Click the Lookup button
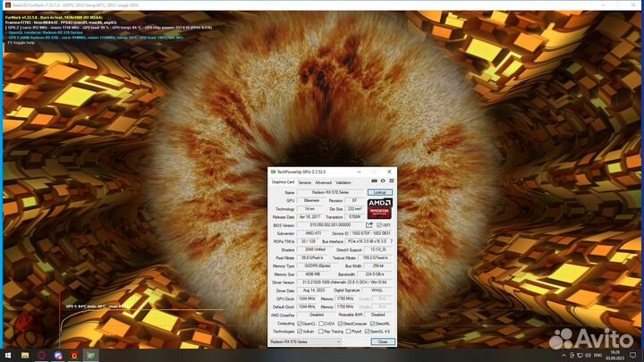 tap(380, 192)
